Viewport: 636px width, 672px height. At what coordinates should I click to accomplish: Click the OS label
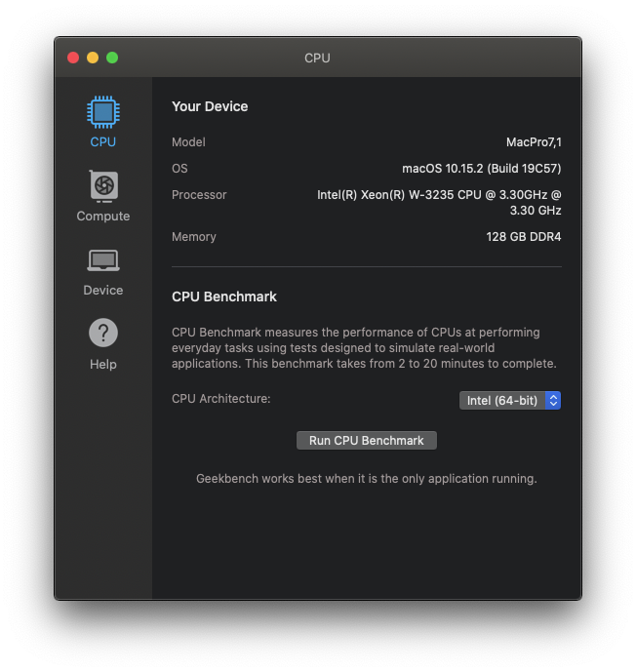[179, 169]
